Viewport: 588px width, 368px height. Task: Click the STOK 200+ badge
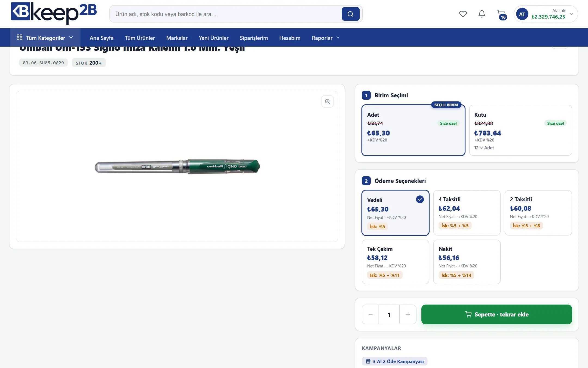88,63
